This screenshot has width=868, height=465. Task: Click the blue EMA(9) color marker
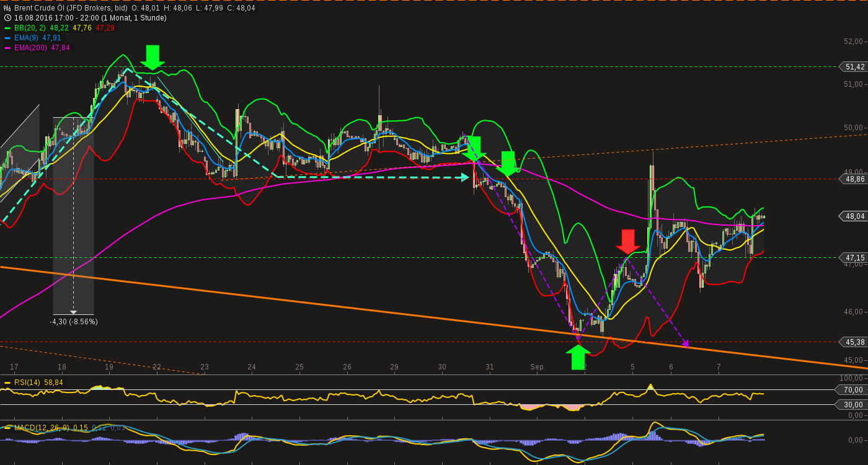point(7,38)
